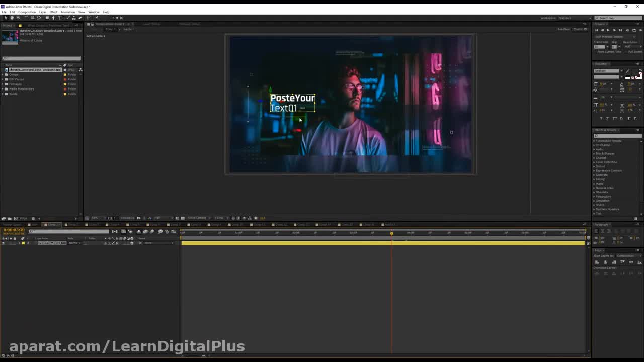Select the Hand tool in the toolbar
This screenshot has height=362, width=644.
pos(12,18)
